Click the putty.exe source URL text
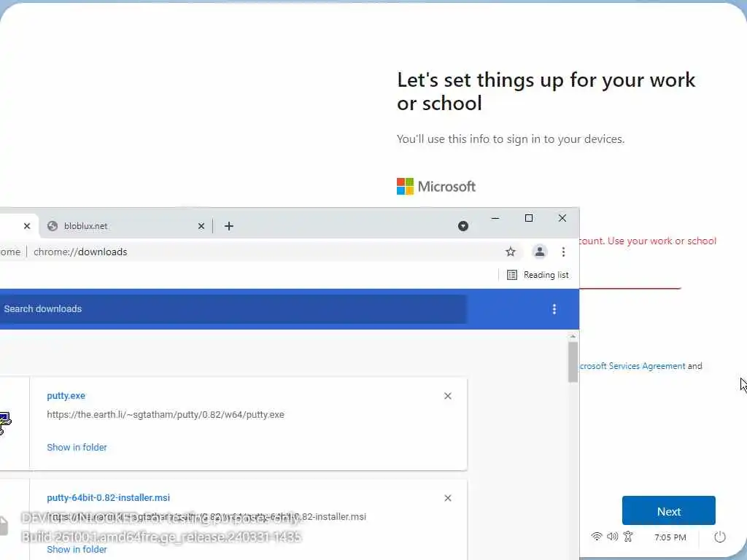 tap(166, 415)
